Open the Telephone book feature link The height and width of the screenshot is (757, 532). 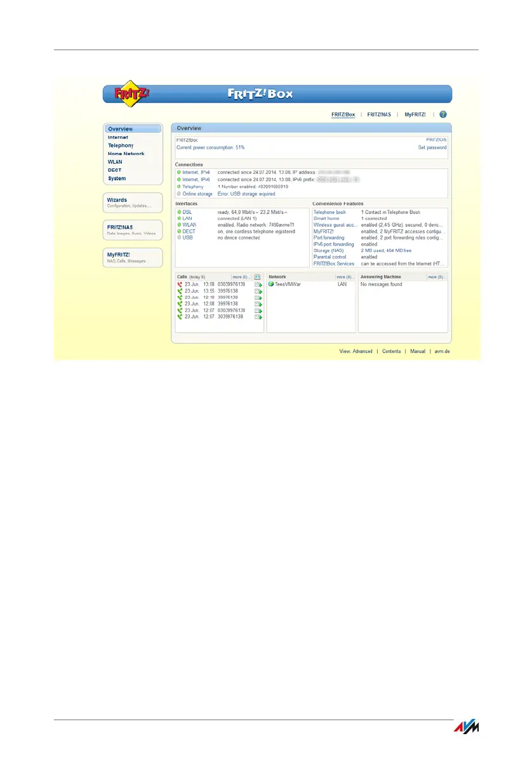329,212
